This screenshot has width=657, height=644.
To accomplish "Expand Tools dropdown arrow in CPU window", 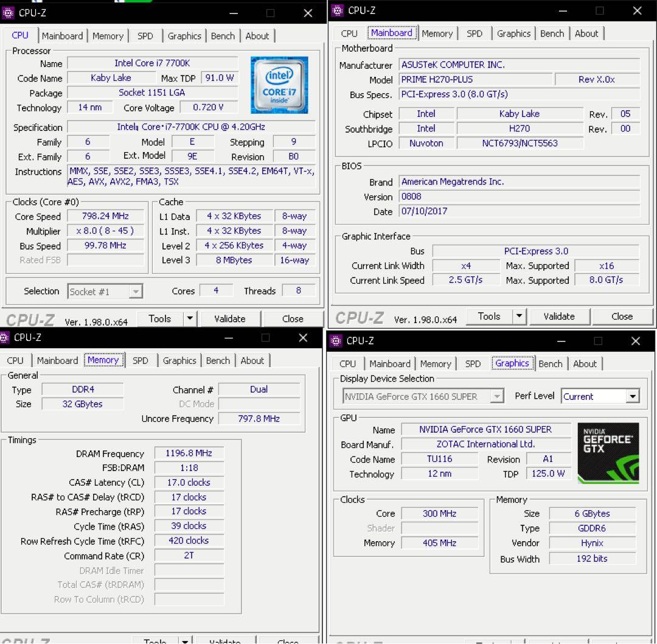I will (x=190, y=318).
